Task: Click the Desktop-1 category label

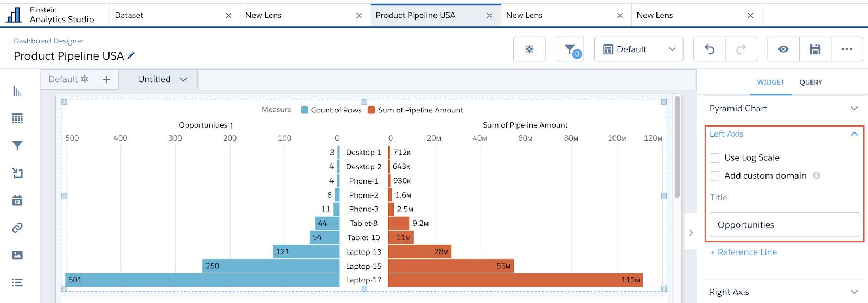Action: coord(363,153)
